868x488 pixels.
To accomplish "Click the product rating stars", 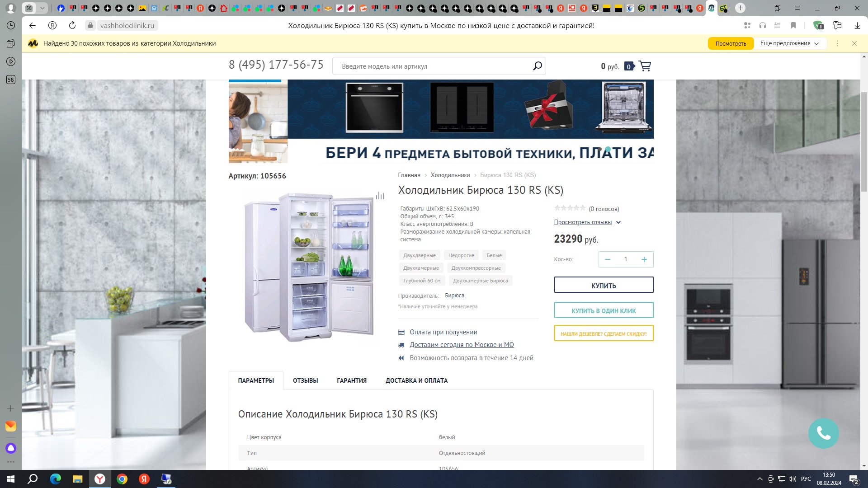I will click(570, 208).
